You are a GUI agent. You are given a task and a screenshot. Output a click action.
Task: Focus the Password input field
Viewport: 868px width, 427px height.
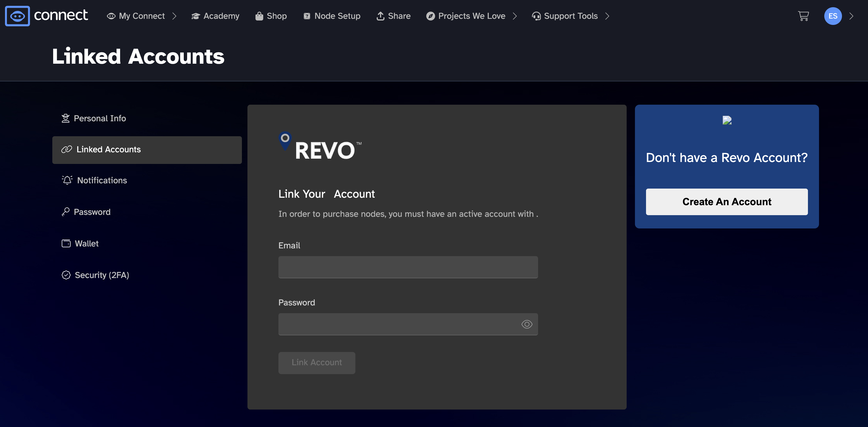point(408,324)
